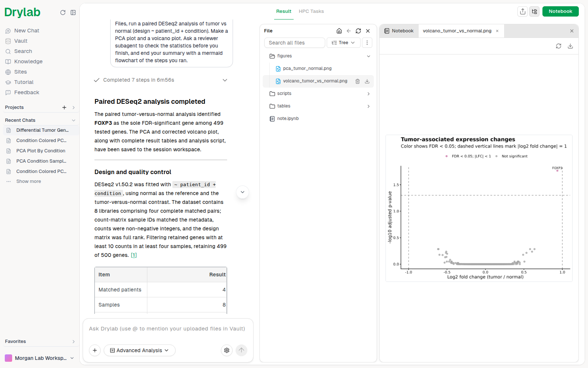
Task: Refresh the File panel listing
Action: point(358,31)
